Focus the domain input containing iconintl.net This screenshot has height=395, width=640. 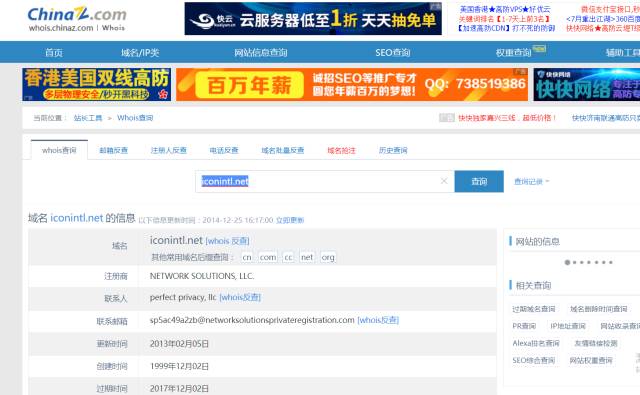point(324,181)
